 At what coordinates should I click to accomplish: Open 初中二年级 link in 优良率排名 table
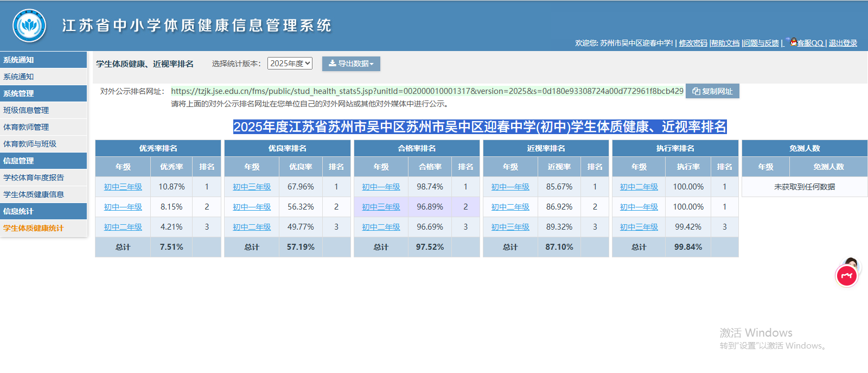tap(252, 227)
